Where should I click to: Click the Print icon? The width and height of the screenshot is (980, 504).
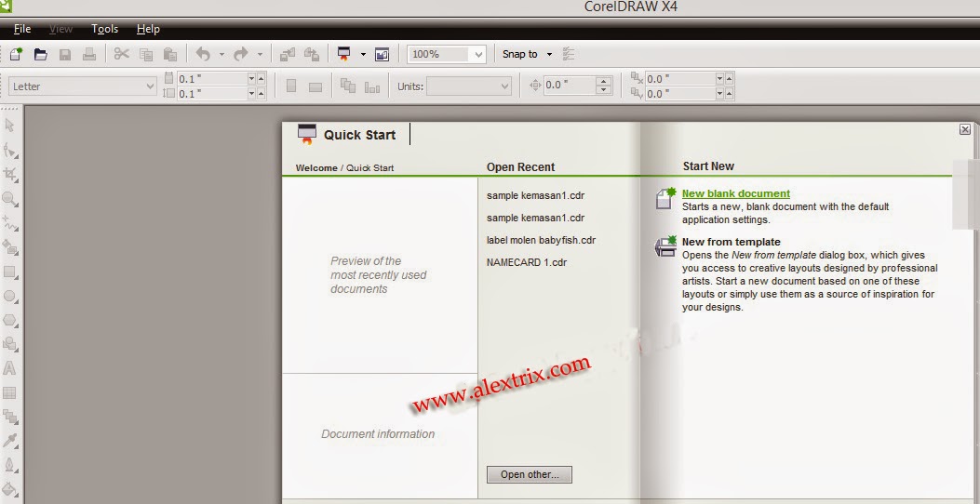89,54
